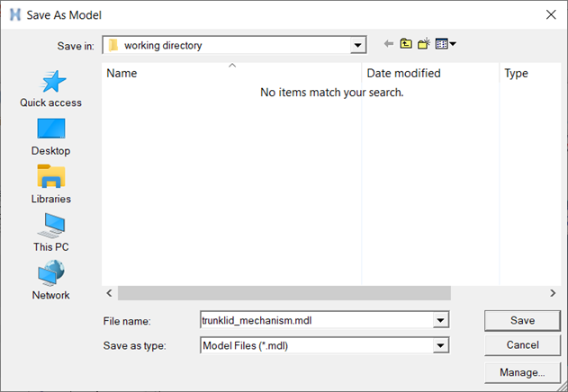The width and height of the screenshot is (568, 392).
Task: Expand the File name dropdown arrow
Action: [440, 320]
